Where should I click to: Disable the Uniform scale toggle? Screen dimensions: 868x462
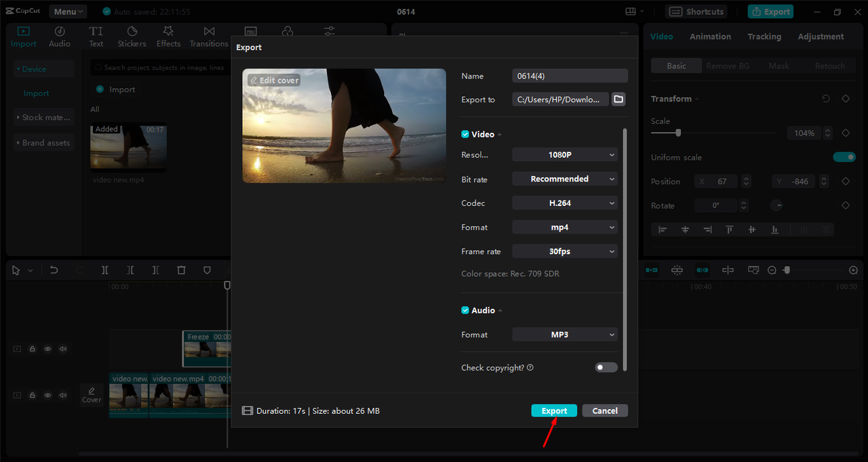[x=844, y=156]
